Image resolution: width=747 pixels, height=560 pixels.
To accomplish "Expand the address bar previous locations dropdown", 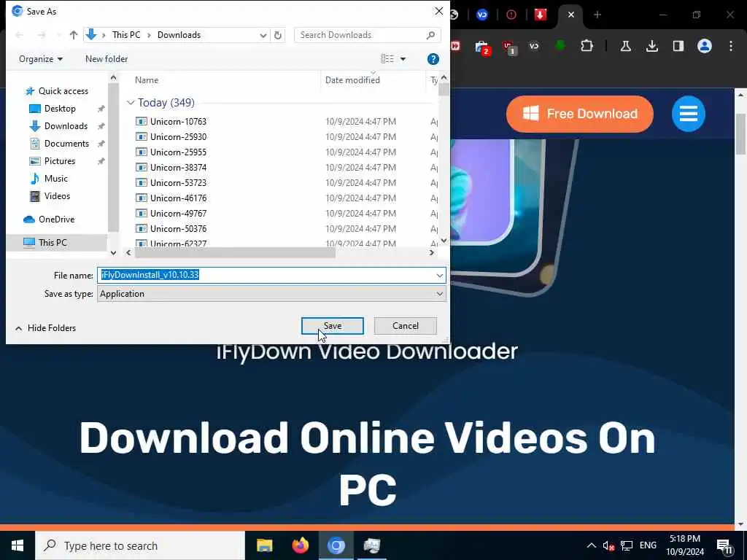I will [263, 35].
